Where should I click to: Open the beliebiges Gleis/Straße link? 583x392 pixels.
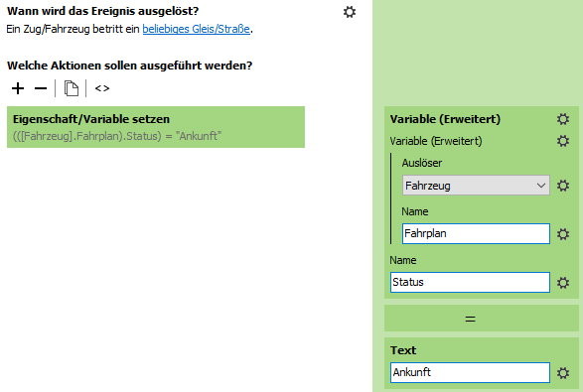196,29
